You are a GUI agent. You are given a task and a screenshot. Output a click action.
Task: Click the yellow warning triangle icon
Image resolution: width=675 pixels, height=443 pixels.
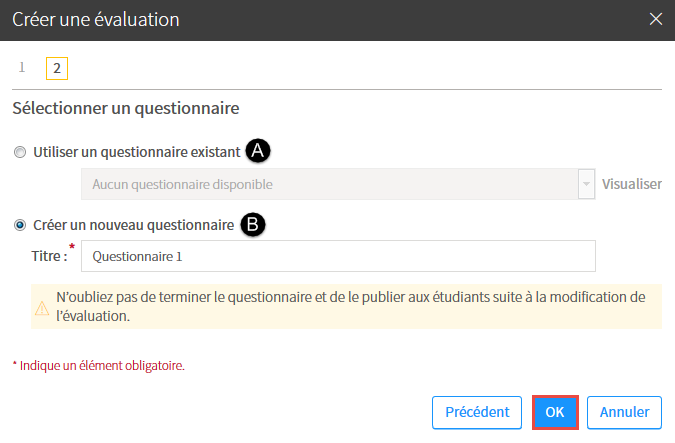click(x=42, y=308)
